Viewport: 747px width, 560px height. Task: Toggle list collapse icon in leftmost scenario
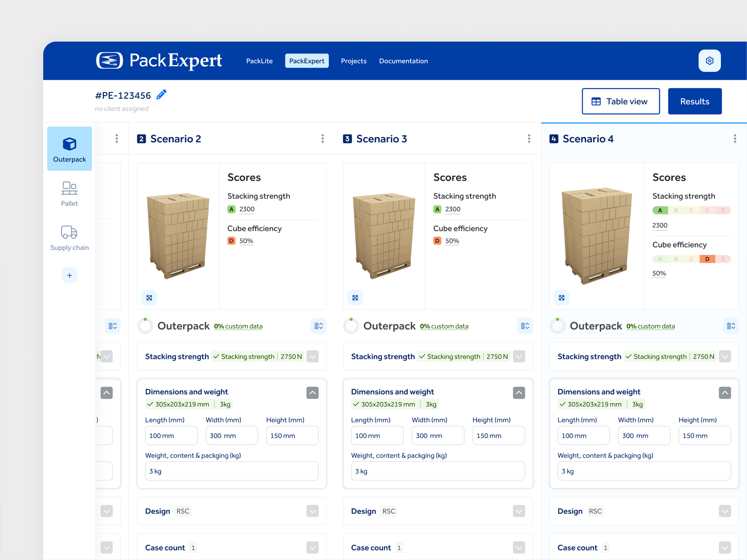113,326
